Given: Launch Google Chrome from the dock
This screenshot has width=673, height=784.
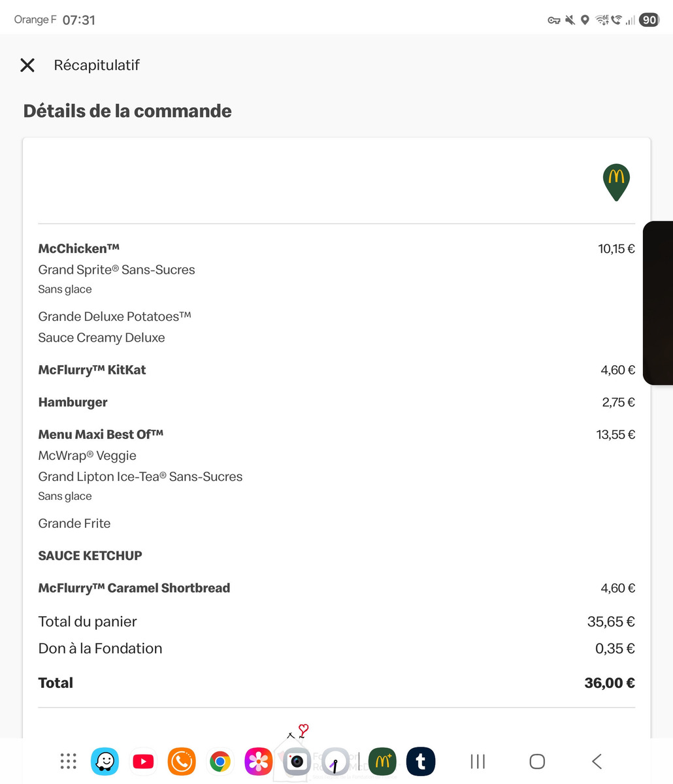Looking at the screenshot, I should (x=220, y=761).
